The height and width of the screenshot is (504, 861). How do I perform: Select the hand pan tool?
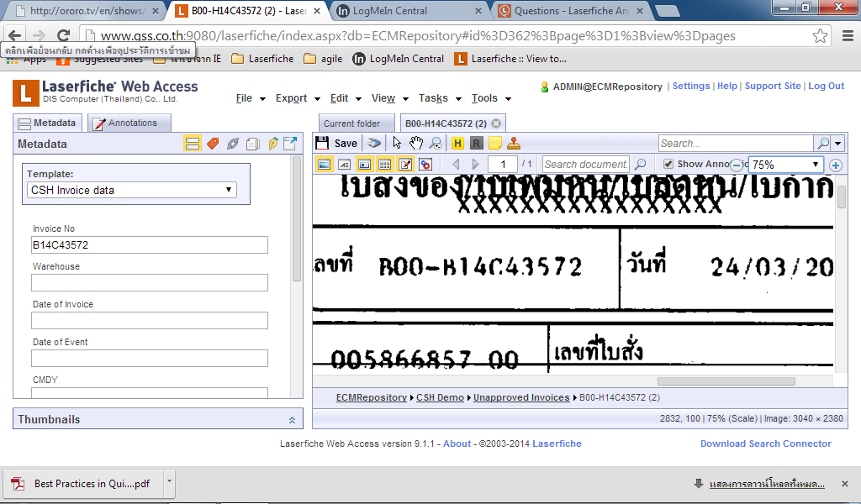[416, 144]
